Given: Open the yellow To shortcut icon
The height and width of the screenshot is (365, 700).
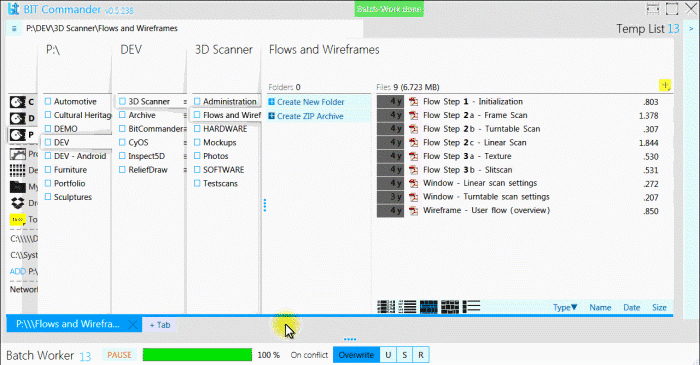Looking at the screenshot, I should tap(18, 220).
